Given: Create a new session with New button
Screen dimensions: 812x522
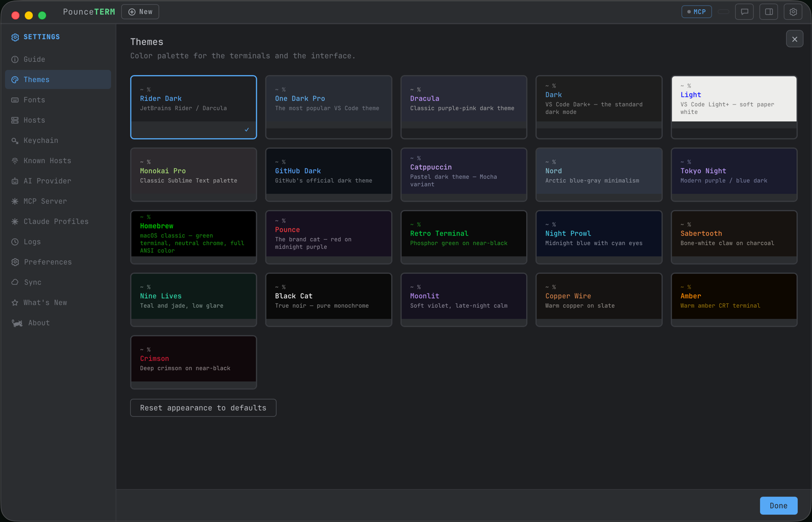Looking at the screenshot, I should 140,12.
